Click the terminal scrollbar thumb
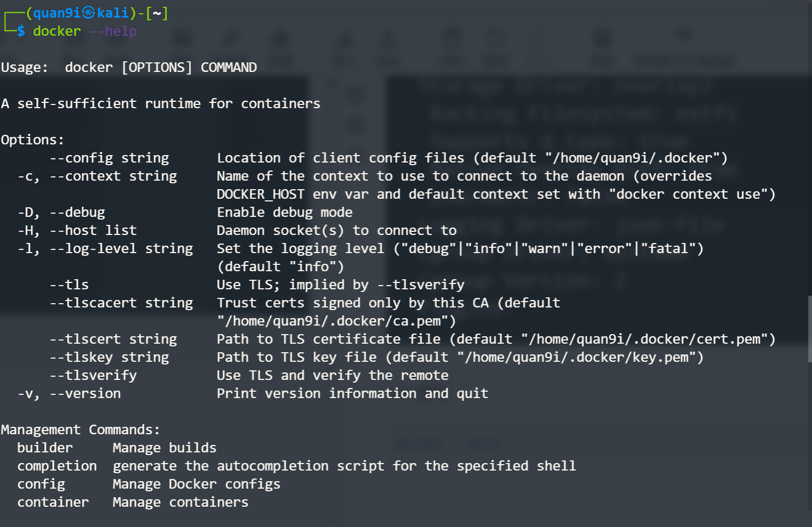812x527 pixels. (809, 329)
